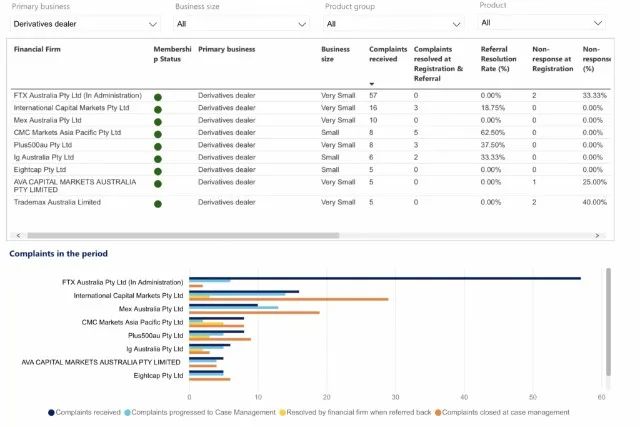Sort by Referral Resolution Rate column header
Viewport: 640px width, 427px height.
point(498,59)
